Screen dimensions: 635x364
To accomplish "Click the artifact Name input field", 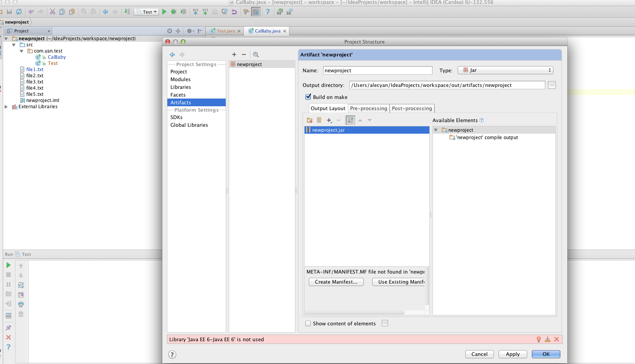I will 377,70.
